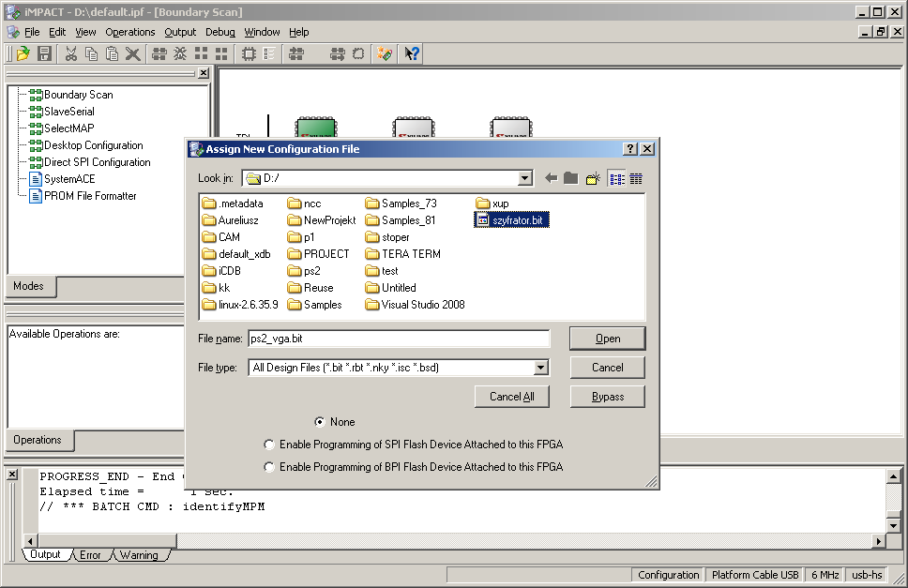Viewport: 908px width, 588px height.
Task: Open the View menu
Action: coord(85,33)
